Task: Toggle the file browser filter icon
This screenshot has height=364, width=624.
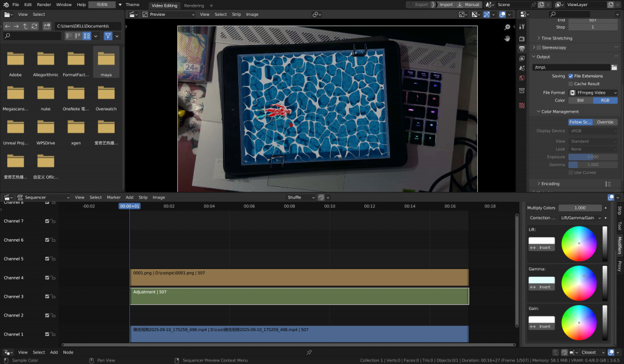Action: (x=108, y=36)
